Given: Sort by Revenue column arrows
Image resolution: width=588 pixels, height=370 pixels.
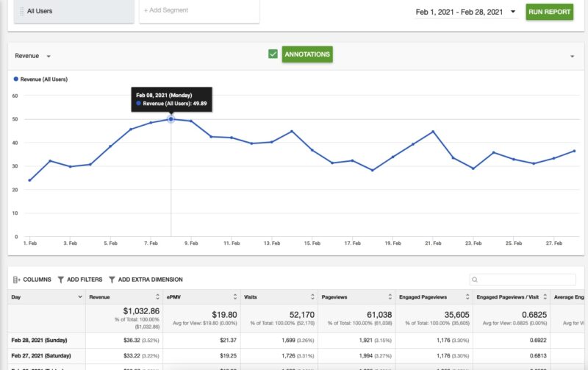Looking at the screenshot, I should [x=157, y=297].
